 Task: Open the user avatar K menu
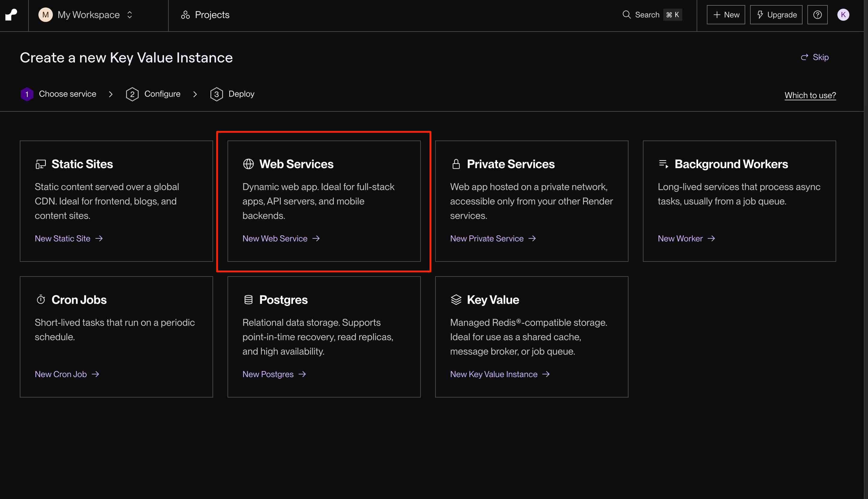843,15
